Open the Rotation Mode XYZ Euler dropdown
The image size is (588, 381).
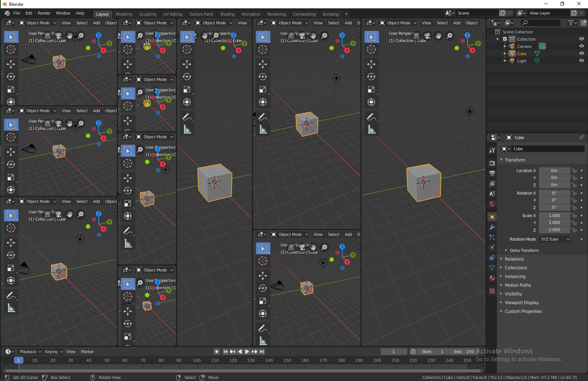[x=554, y=239]
